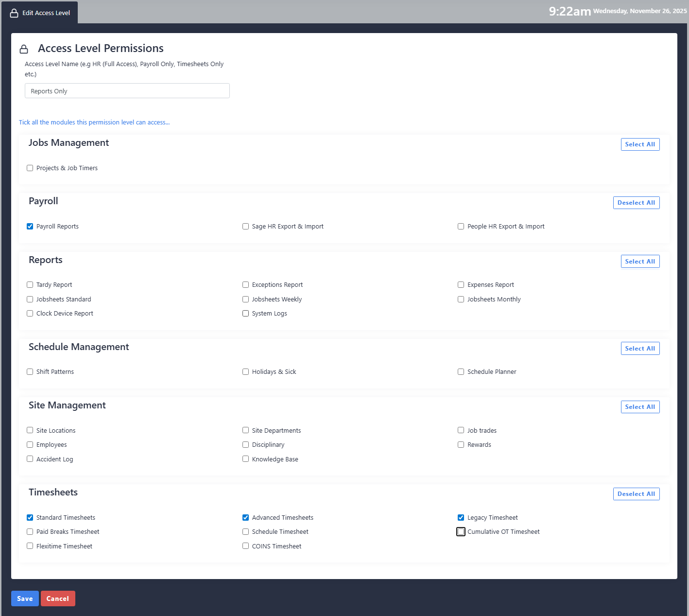This screenshot has width=689, height=616.
Task: Deselect All in Timesheets section
Action: coord(636,494)
